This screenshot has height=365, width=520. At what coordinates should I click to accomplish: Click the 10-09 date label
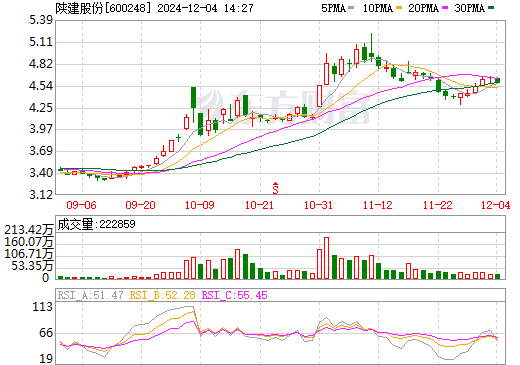click(x=200, y=205)
